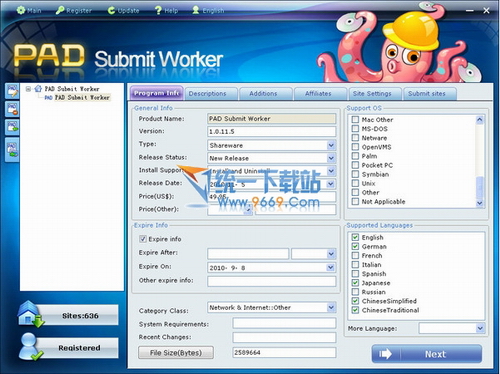This screenshot has width=500, height=374.
Task: Check Pocket PC in Support OS
Action: [355, 165]
